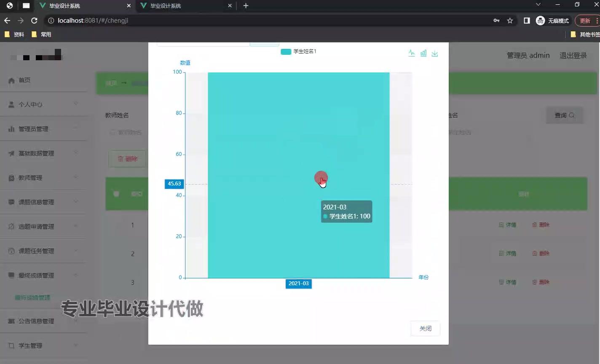Open 详情 for table row 1
The width and height of the screenshot is (600, 364).
coord(507,225)
